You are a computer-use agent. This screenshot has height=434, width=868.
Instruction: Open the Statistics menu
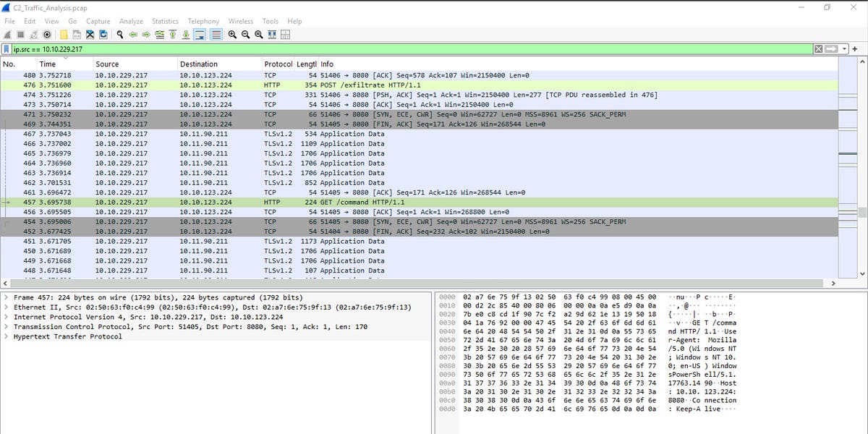[x=165, y=21]
